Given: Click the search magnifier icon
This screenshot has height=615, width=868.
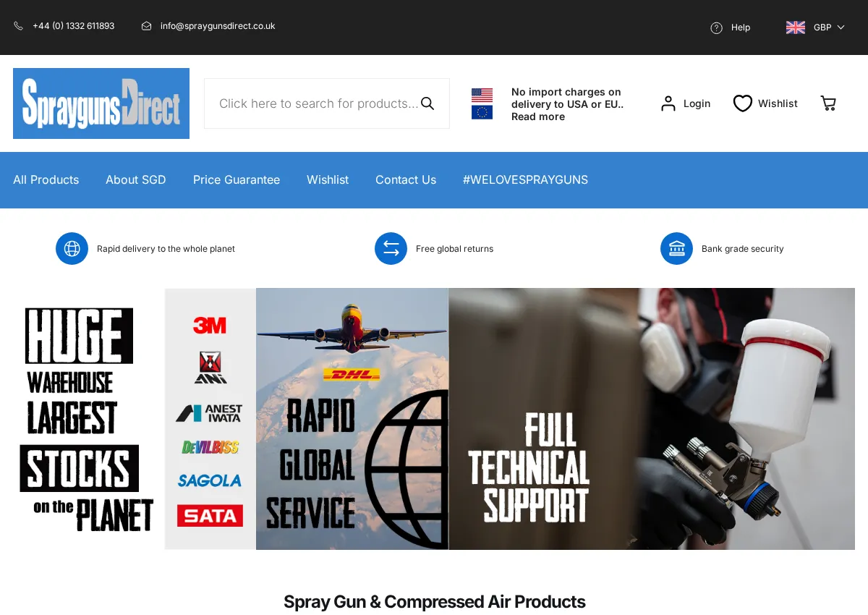Looking at the screenshot, I should pyautogui.click(x=427, y=103).
